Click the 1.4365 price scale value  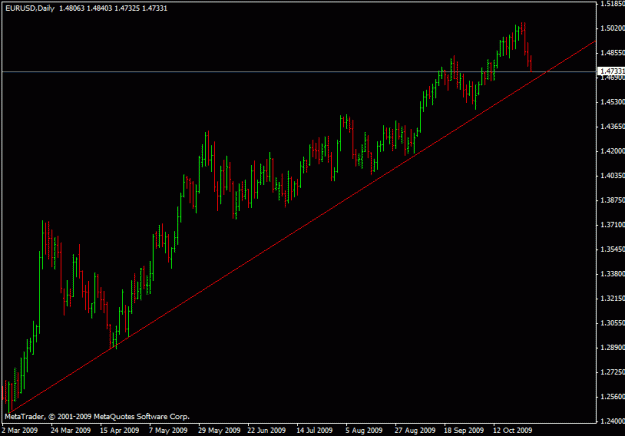coord(612,126)
